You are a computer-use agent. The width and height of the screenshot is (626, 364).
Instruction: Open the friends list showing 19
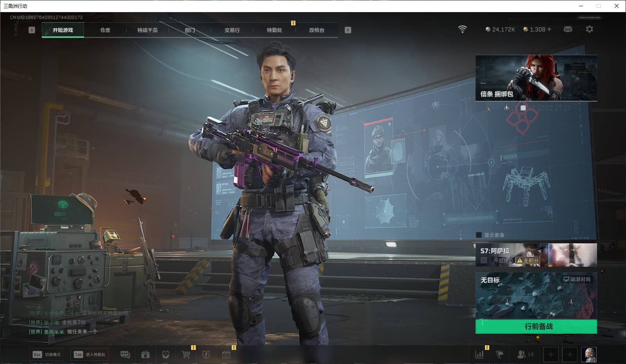525,355
